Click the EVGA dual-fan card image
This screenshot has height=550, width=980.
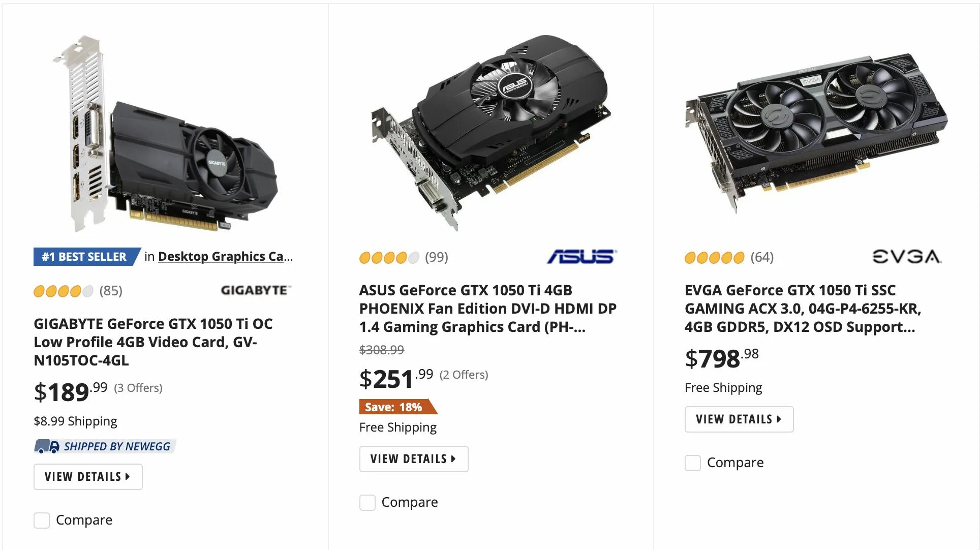coord(816,133)
